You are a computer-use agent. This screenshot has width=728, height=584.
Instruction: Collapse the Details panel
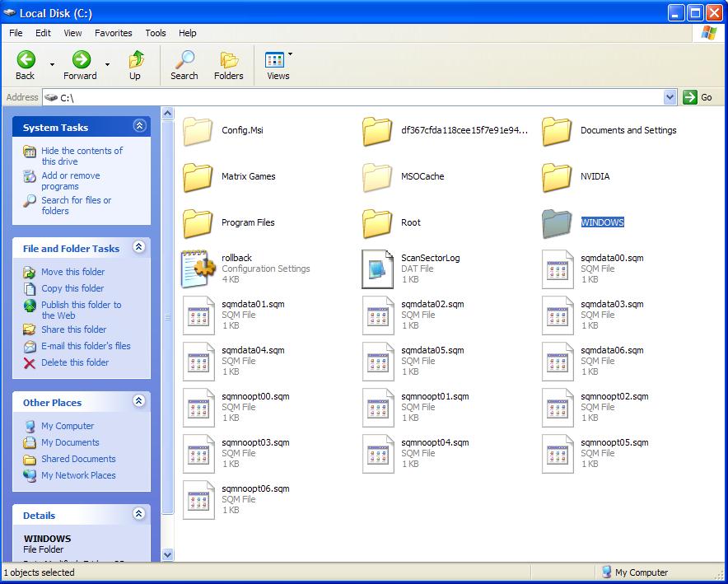pos(139,514)
